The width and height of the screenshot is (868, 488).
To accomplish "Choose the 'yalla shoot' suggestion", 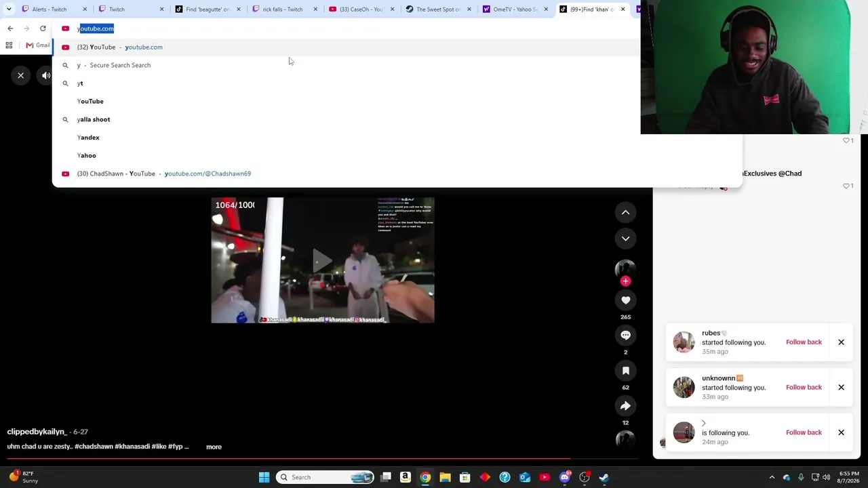I will pyautogui.click(x=397, y=119).
